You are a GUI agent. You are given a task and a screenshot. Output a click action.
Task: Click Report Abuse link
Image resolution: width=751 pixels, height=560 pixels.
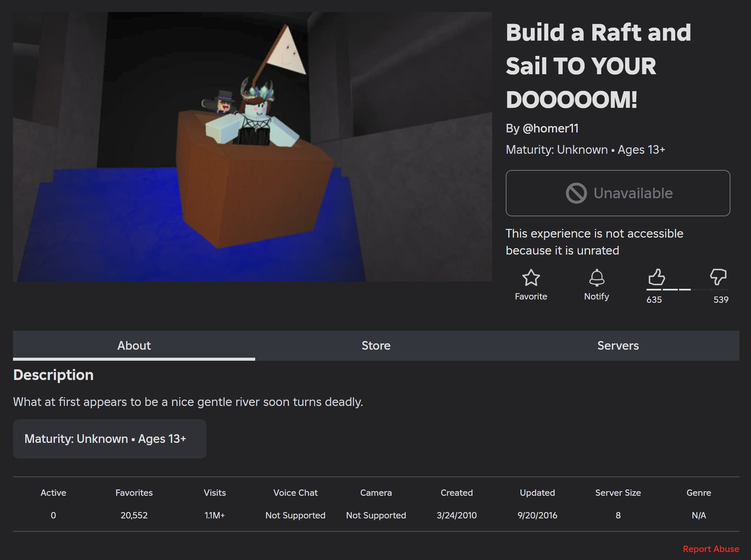click(710, 549)
